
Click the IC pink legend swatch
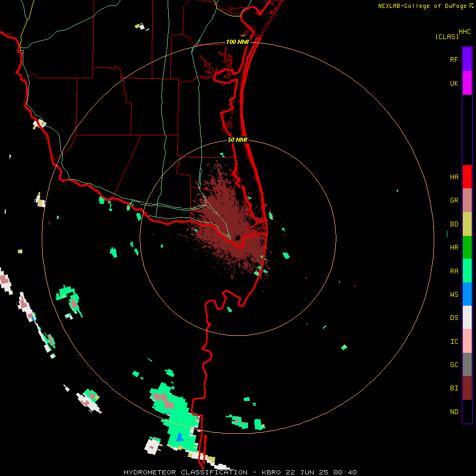(467, 341)
